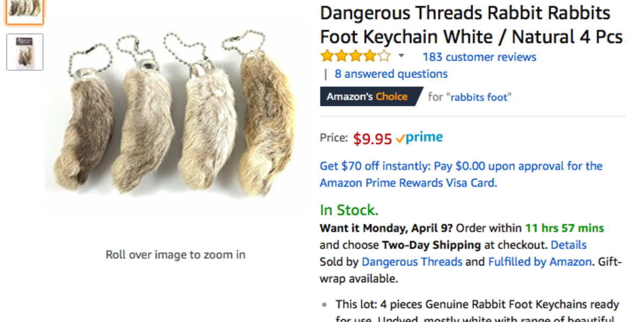This screenshot has height=322, width=644.
Task: Select the packaged keychains thumbnail
Action: point(25,52)
